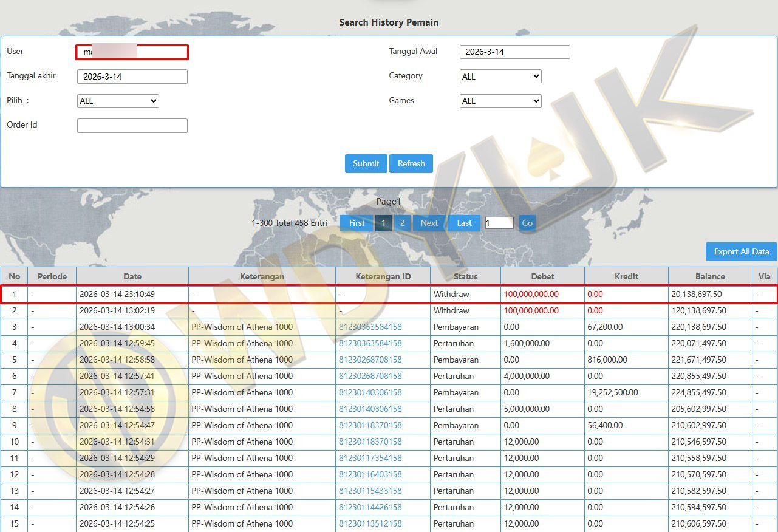Export all data to file
The height and width of the screenshot is (532, 778).
pyautogui.click(x=741, y=251)
